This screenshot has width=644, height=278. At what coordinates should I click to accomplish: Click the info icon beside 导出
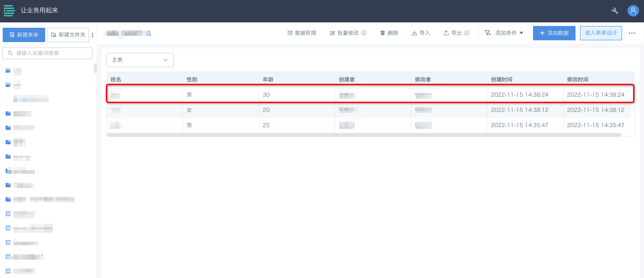coord(467,33)
